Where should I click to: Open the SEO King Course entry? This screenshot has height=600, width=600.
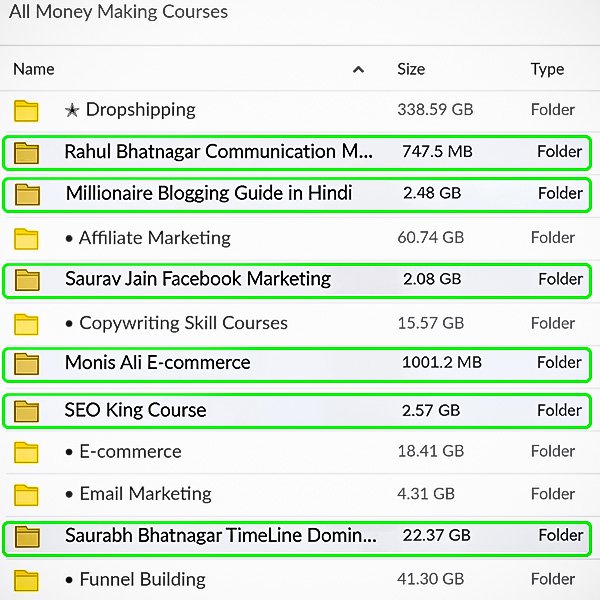pos(135,410)
